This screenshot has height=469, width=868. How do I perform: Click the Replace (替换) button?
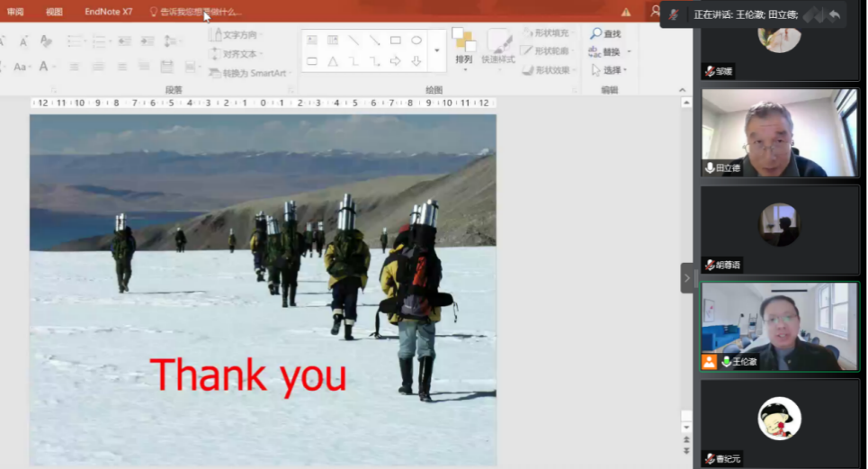pos(605,51)
